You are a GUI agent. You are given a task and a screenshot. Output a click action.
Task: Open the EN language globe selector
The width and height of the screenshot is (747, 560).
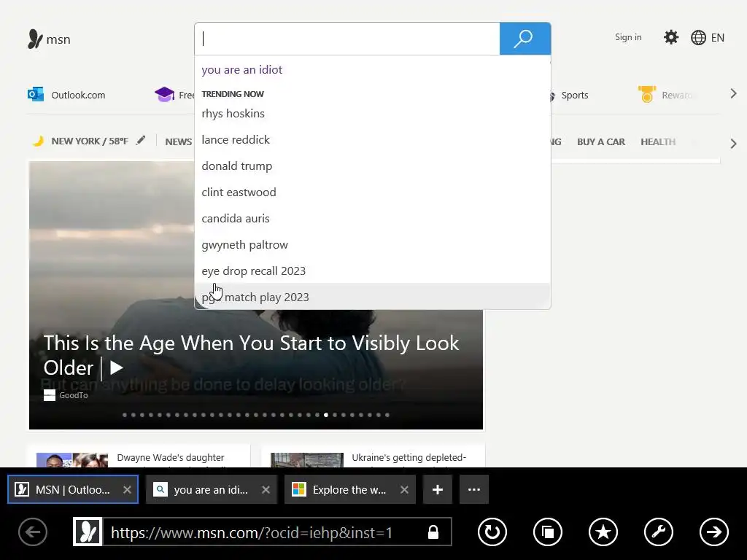(x=708, y=38)
